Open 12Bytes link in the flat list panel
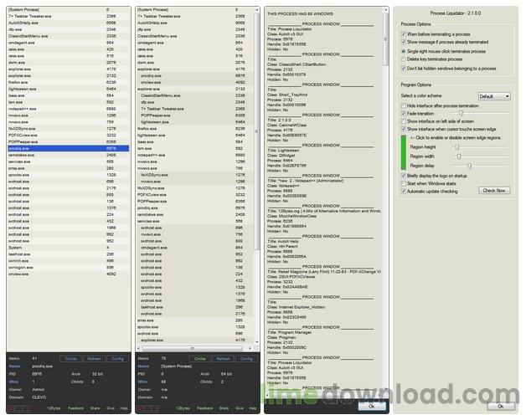The width and height of the screenshot is (526, 420). pos(54,408)
